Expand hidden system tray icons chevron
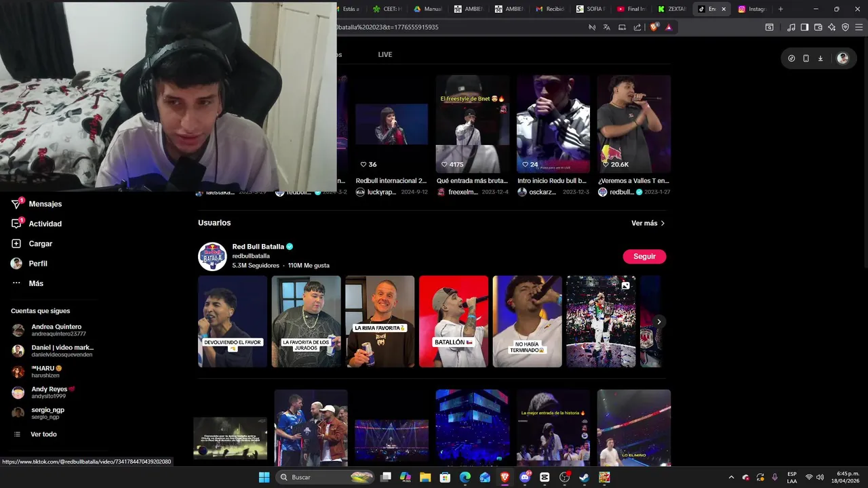 tap(731, 477)
